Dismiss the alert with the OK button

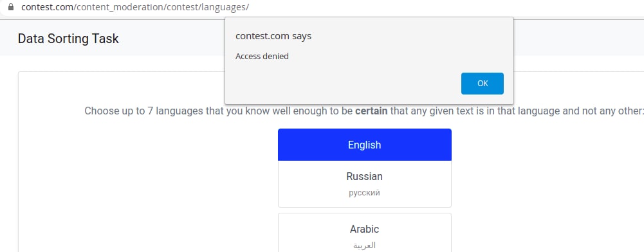click(482, 84)
